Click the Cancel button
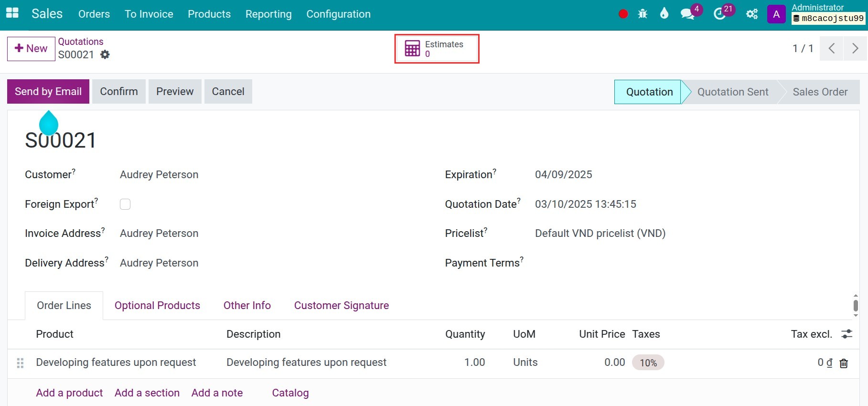 [228, 91]
